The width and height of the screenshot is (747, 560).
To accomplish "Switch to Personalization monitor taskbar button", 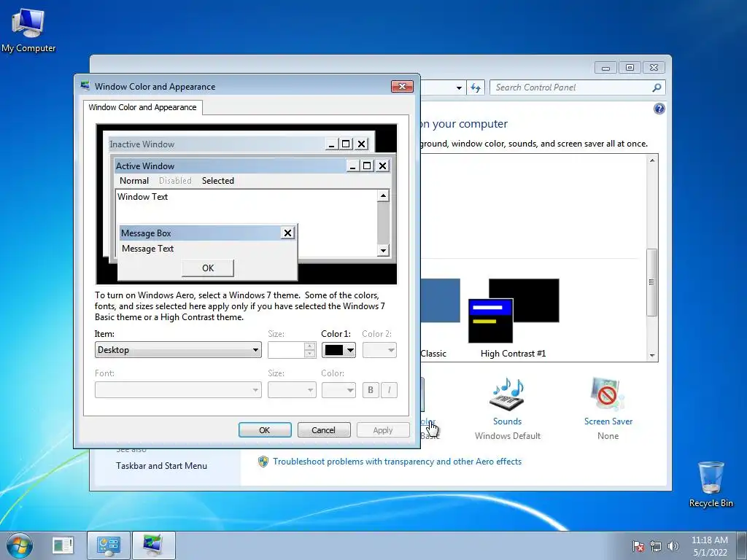I will [153, 545].
